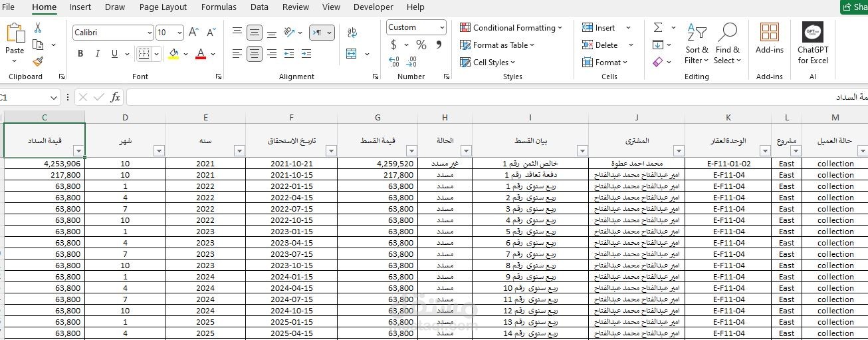Screen dimensions: 868x340
Task: Apply yellow Fill Color
Action: pos(173,54)
